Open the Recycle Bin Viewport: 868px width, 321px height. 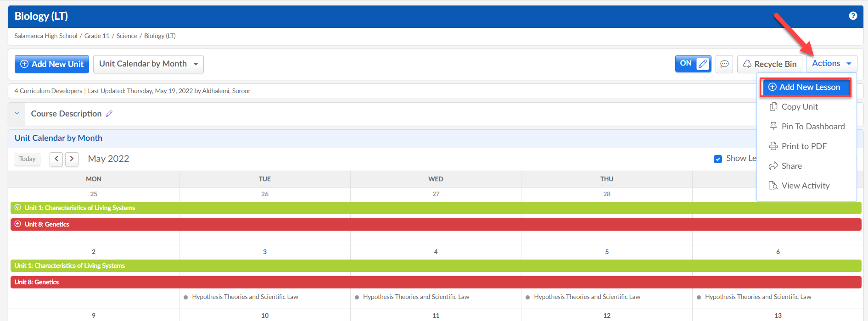click(x=770, y=64)
